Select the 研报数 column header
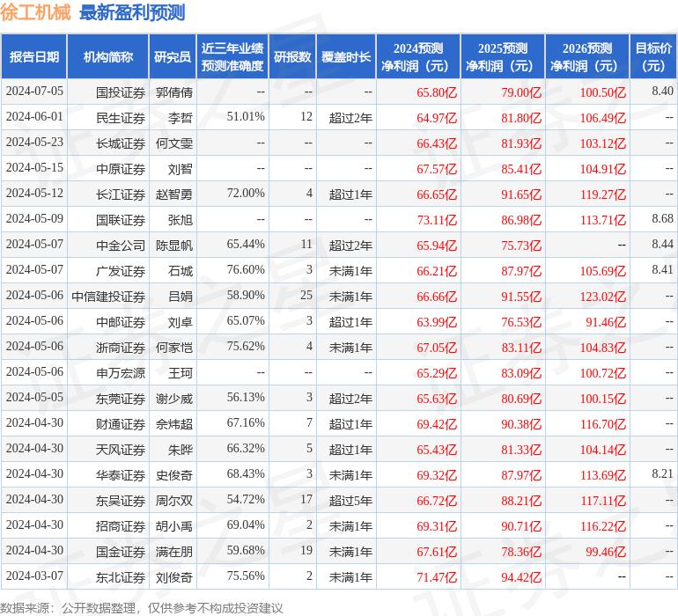 click(292, 56)
